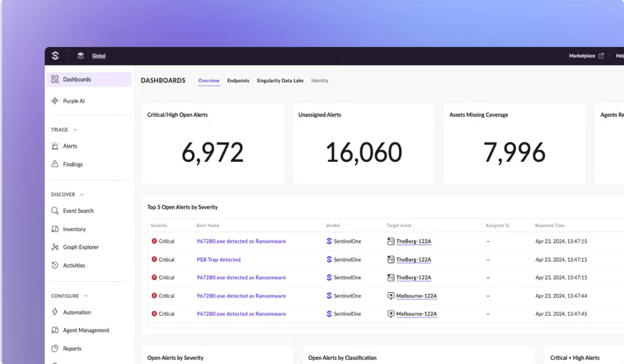The height and width of the screenshot is (364, 624).
Task: Click the Alert Name column header
Action: [208, 225]
